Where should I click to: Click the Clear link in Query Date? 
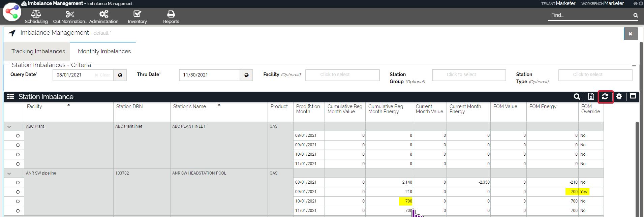(104, 75)
